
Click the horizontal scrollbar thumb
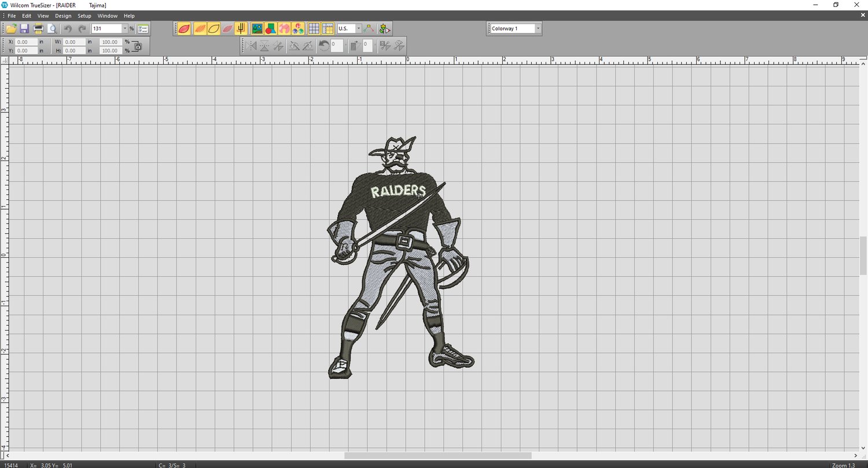pyautogui.click(x=438, y=456)
